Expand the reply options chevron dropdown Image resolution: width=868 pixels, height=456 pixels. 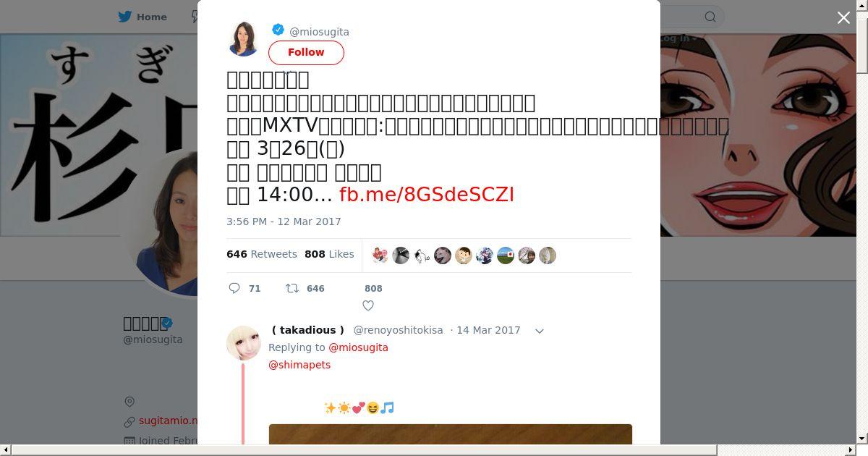click(539, 331)
